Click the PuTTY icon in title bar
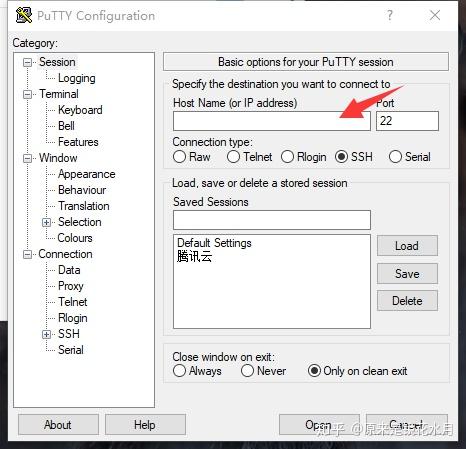This screenshot has height=449, width=466. pos(24,15)
